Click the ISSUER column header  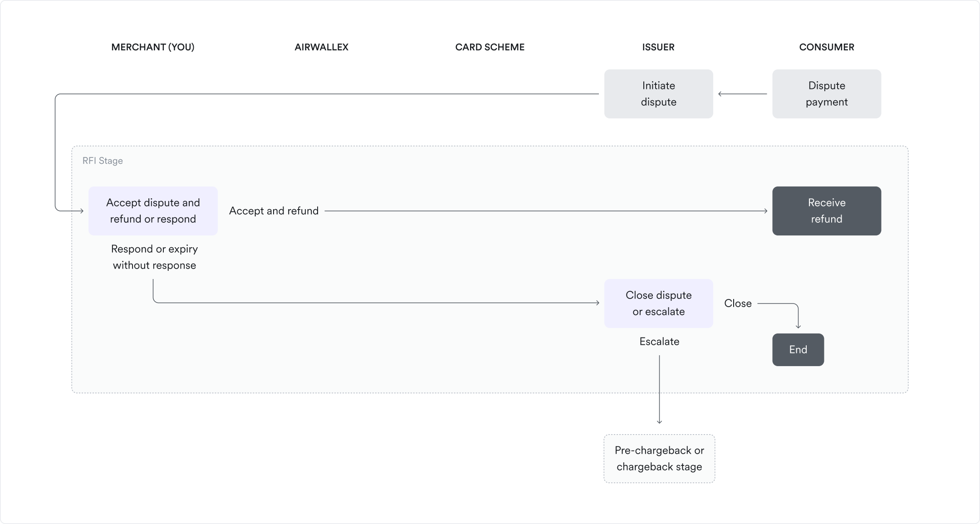[658, 47]
